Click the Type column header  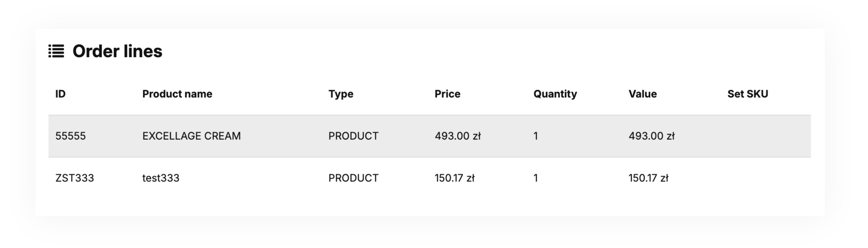[341, 94]
